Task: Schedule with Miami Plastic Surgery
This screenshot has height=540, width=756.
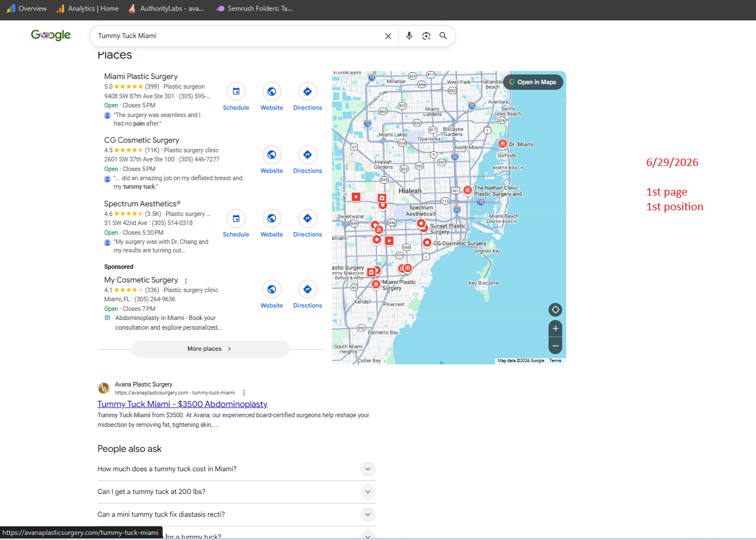Action: click(236, 97)
